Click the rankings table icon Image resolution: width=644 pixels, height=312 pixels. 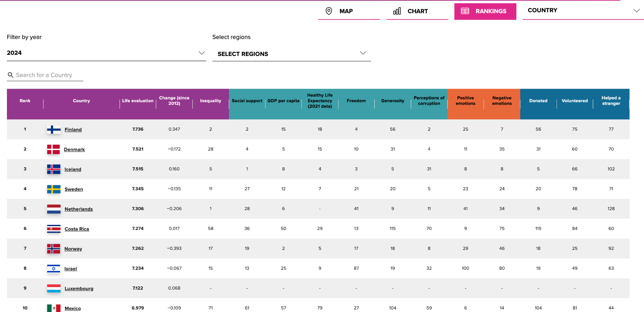(x=465, y=11)
